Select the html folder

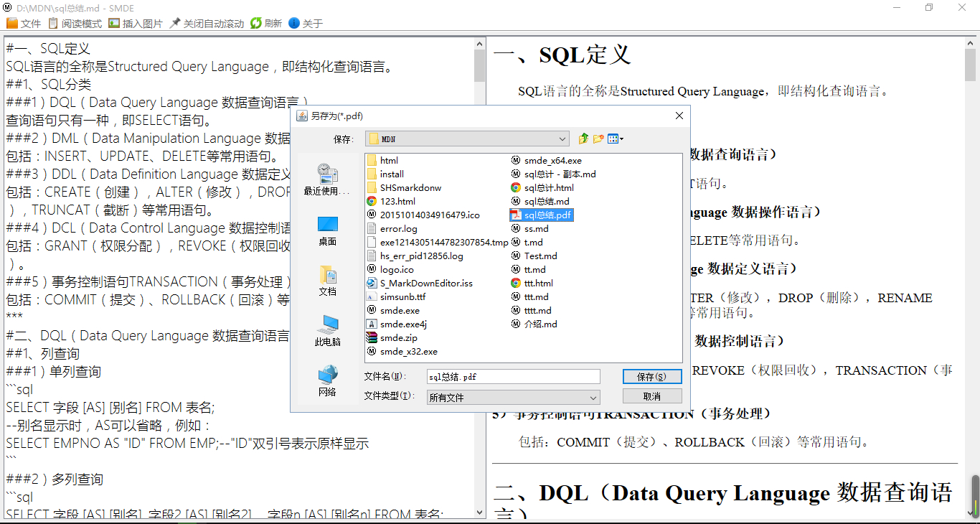click(x=382, y=160)
